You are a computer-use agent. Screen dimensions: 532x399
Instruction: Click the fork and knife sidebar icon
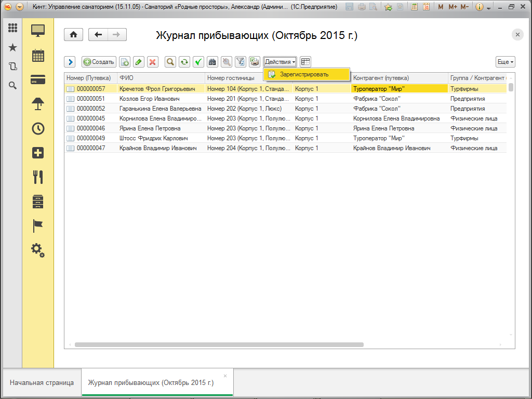tap(38, 177)
